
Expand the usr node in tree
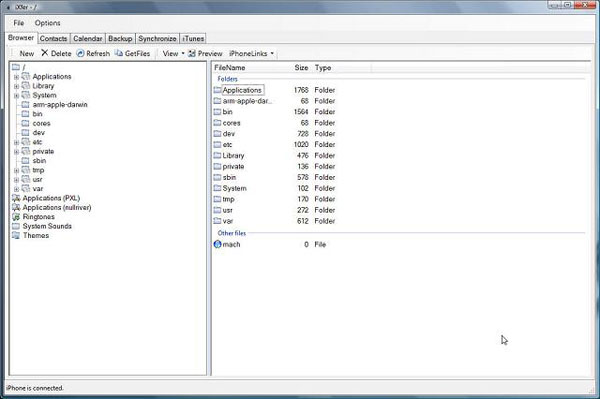pos(16,180)
